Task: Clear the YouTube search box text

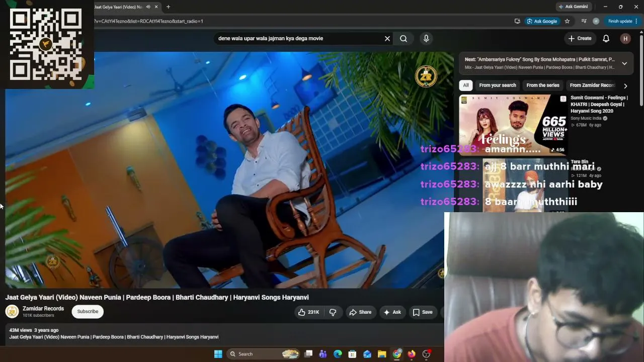Action: tap(387, 38)
